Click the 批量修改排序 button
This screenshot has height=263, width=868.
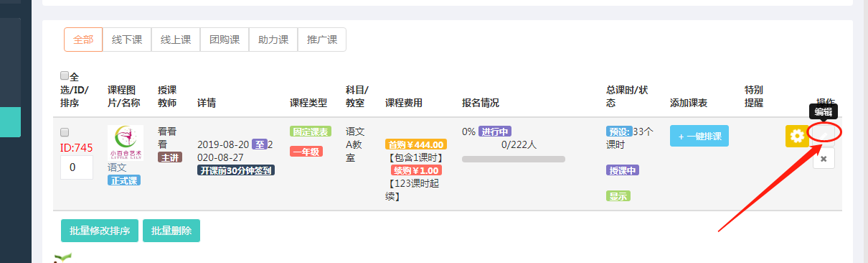tap(100, 231)
